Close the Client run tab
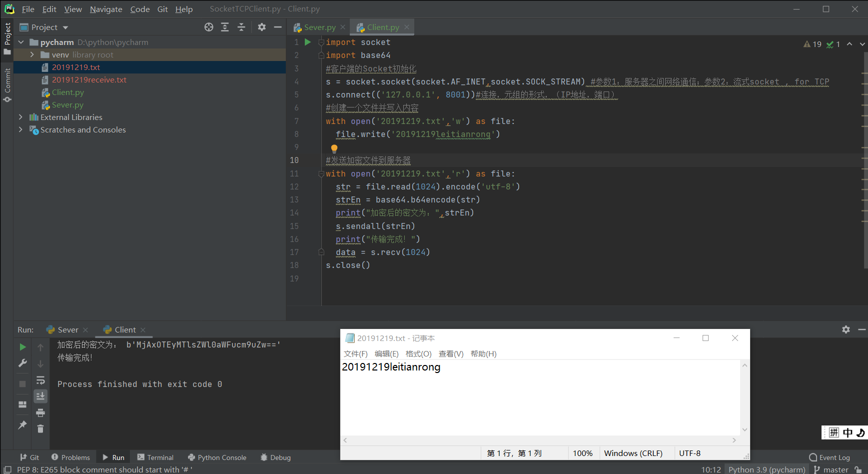The image size is (868, 474). click(x=143, y=329)
